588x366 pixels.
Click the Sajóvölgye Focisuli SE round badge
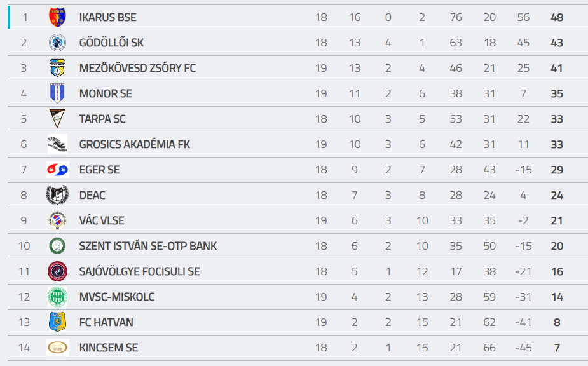[x=57, y=271]
